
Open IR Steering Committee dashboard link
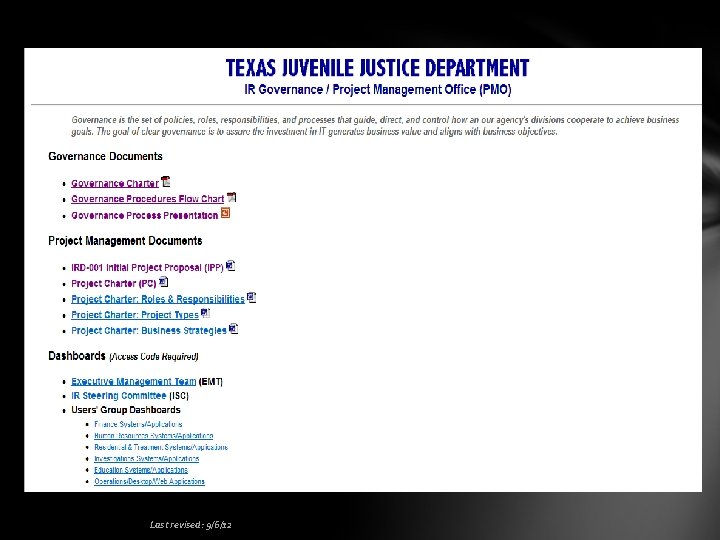[x=119, y=396]
